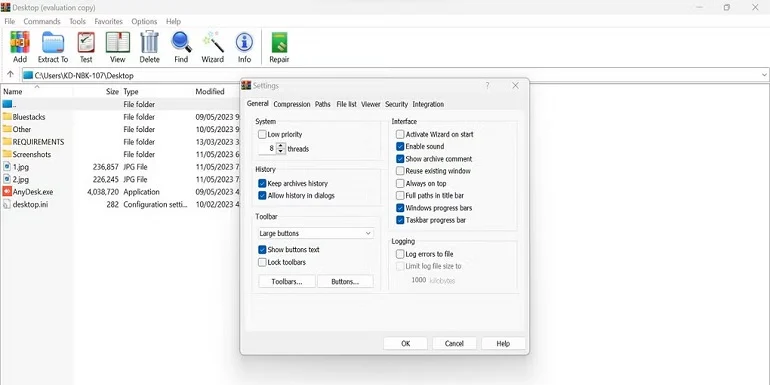This screenshot has height=385, width=770.
Task: Click the View toolbar icon
Action: click(x=117, y=42)
